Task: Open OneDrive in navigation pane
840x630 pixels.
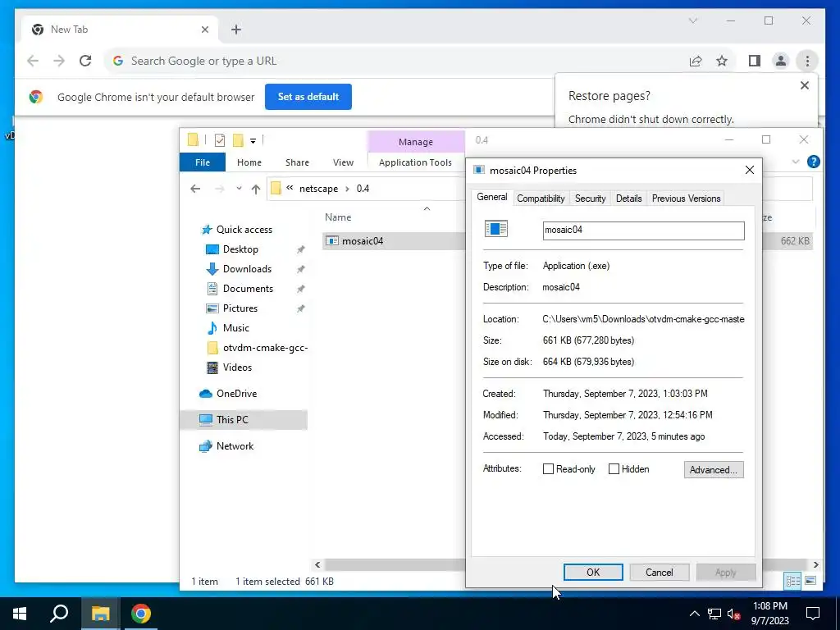Action: pyautogui.click(x=236, y=394)
